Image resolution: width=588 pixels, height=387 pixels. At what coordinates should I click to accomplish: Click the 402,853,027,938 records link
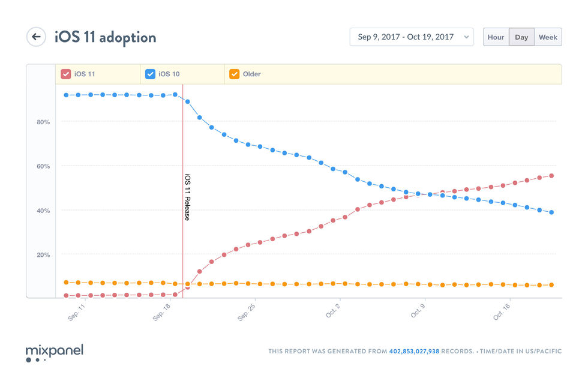point(414,351)
